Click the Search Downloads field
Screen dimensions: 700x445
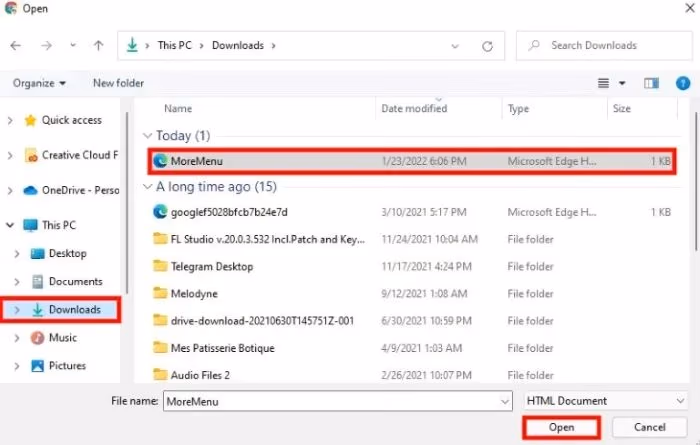click(606, 46)
